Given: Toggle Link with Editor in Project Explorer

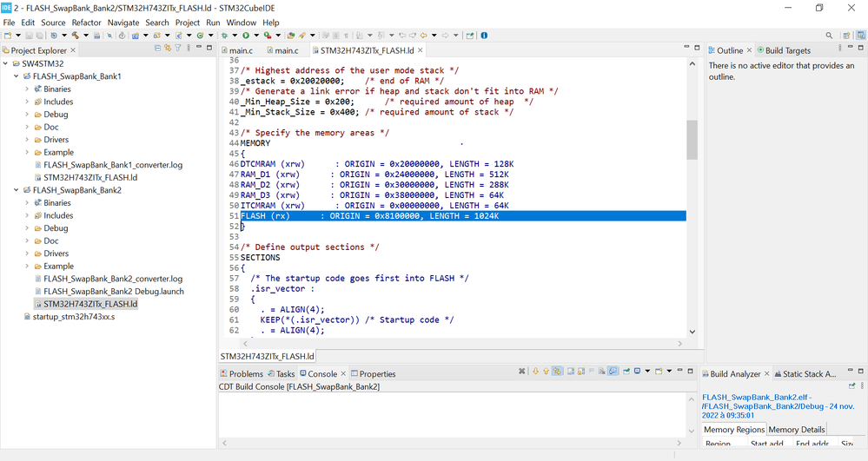Looking at the screenshot, I should (168, 48).
